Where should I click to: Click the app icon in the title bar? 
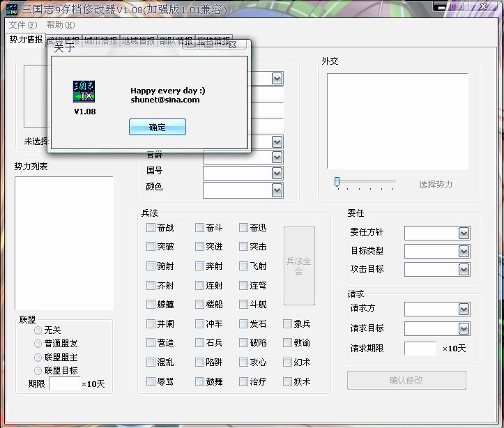pyautogui.click(x=10, y=8)
